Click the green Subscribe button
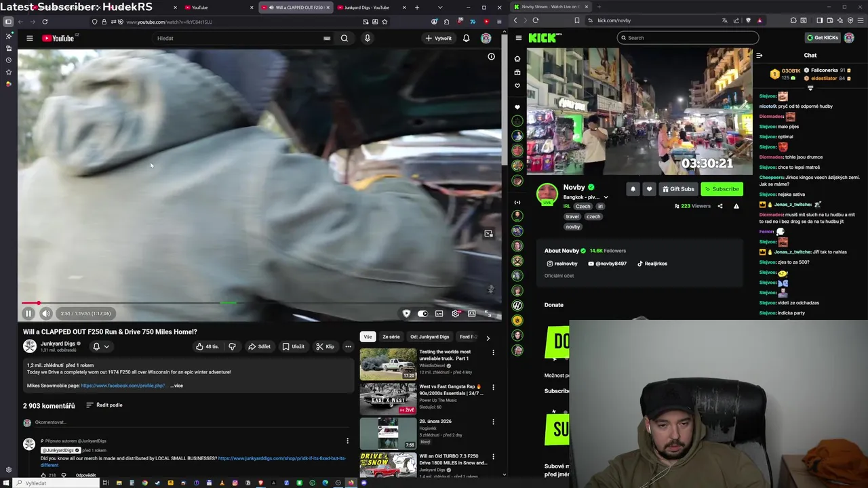This screenshot has width=868, height=488. click(x=722, y=189)
